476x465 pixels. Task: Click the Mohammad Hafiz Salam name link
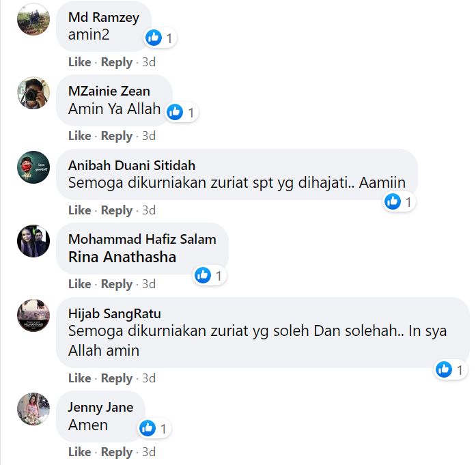pos(142,239)
